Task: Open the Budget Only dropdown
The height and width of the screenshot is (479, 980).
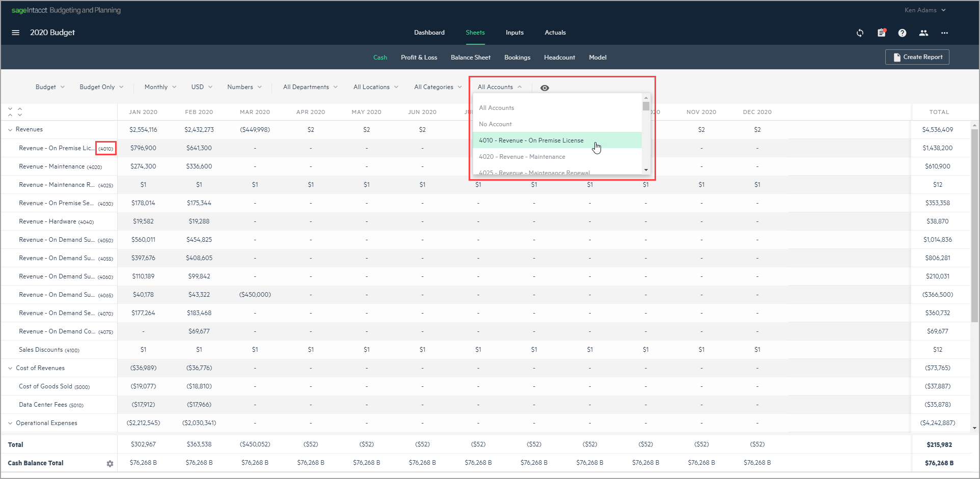Action: (101, 87)
